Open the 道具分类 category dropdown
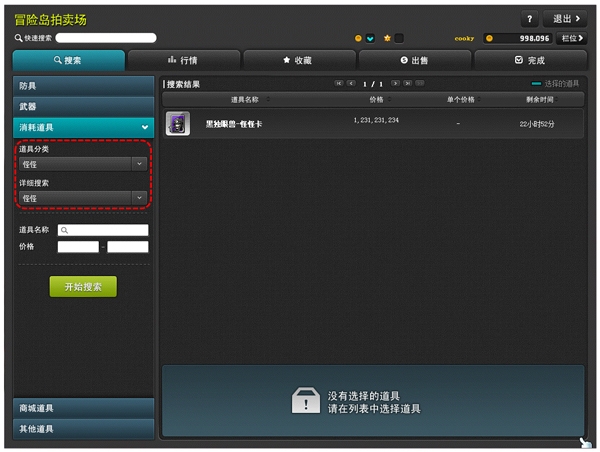Screen dimensions: 600x452 (83, 164)
